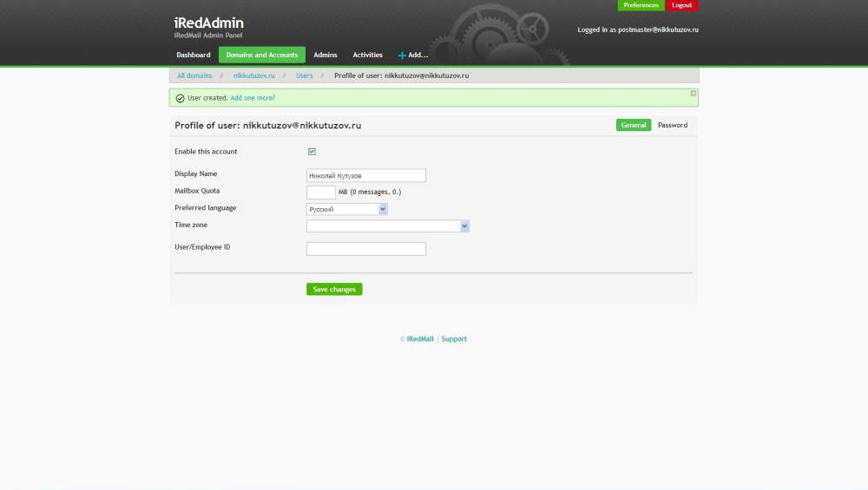Visit the iRedMail footer link
This screenshot has width=868, height=490.
point(420,339)
